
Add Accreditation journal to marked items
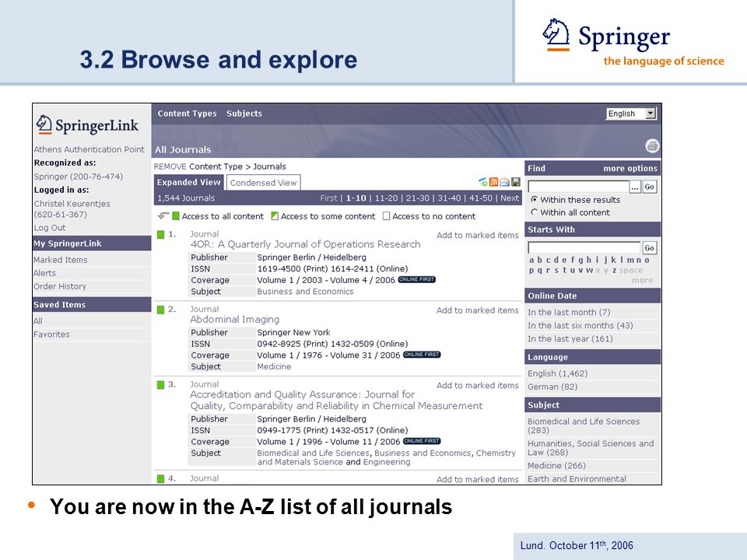[477, 385]
